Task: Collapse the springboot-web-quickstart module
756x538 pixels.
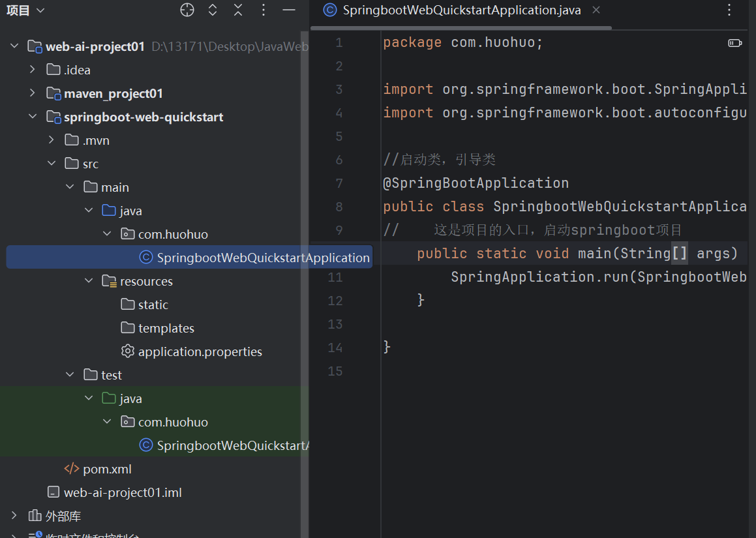Action: point(33,116)
